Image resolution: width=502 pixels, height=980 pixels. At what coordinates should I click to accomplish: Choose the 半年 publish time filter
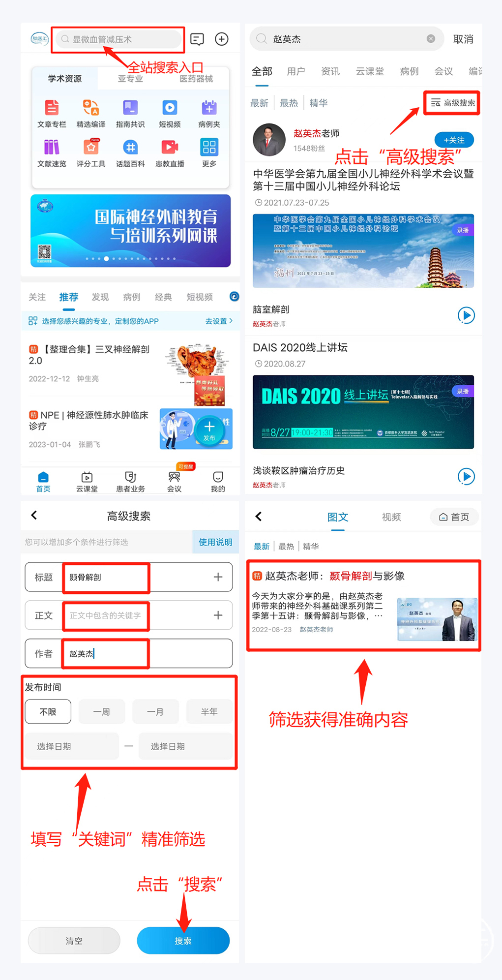209,712
